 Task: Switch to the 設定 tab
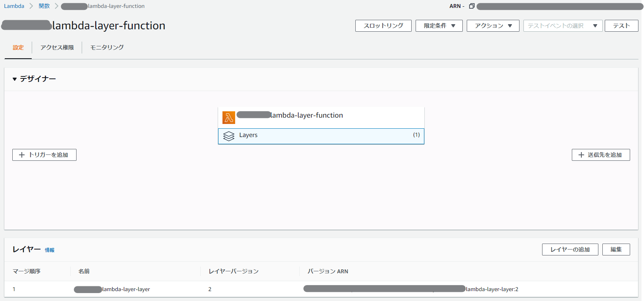[x=18, y=48]
